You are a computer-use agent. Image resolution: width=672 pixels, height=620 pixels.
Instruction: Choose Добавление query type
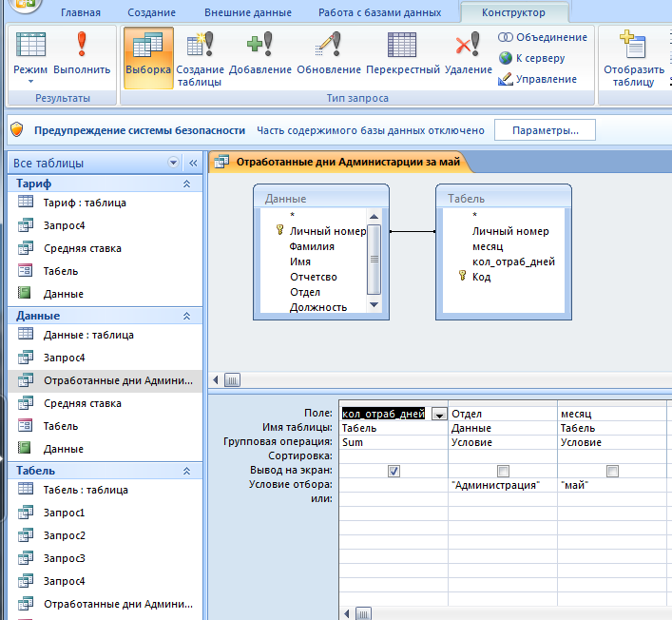click(x=259, y=53)
